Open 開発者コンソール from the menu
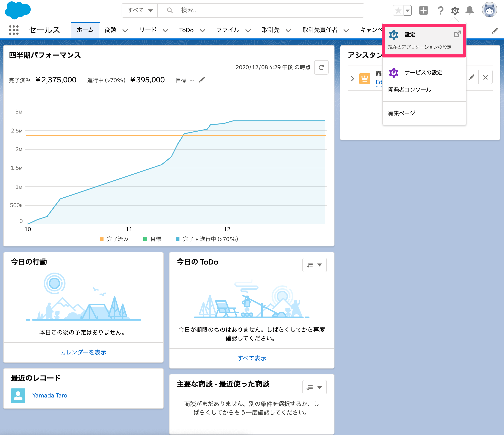 pyautogui.click(x=410, y=90)
